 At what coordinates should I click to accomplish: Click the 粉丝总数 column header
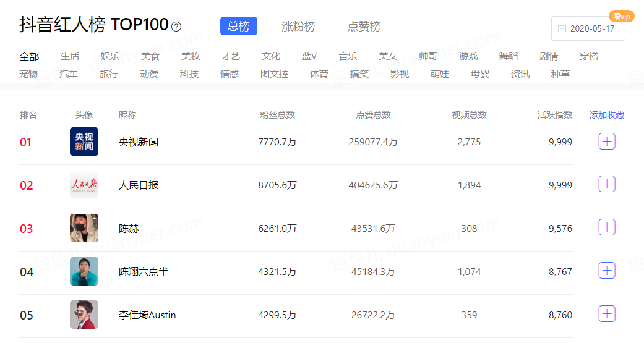[x=277, y=116]
